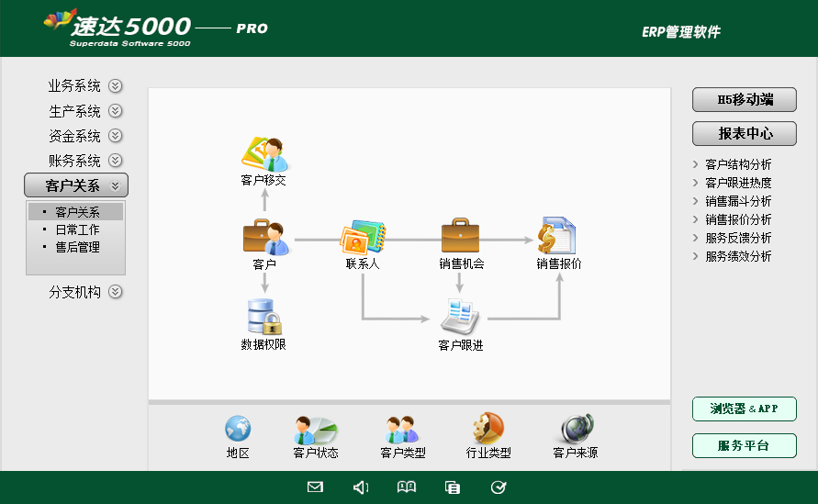This screenshot has height=504, width=818.
Task: Open the 客户移交 icon
Action: pos(264,154)
